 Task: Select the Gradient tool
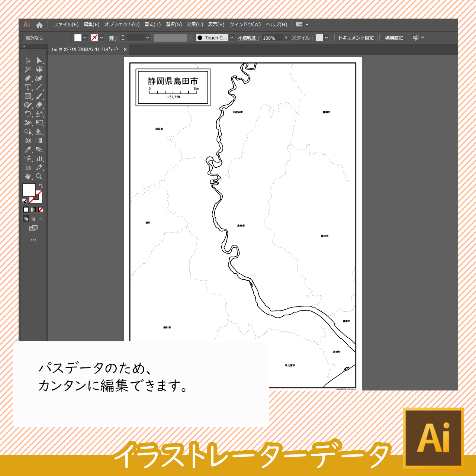(x=39, y=141)
